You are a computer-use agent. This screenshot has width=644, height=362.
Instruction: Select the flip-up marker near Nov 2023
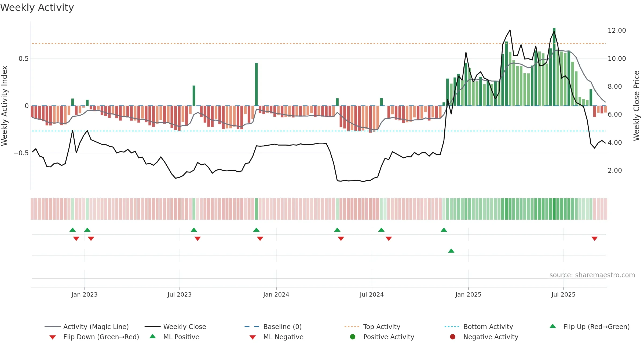pyautogui.click(x=257, y=230)
